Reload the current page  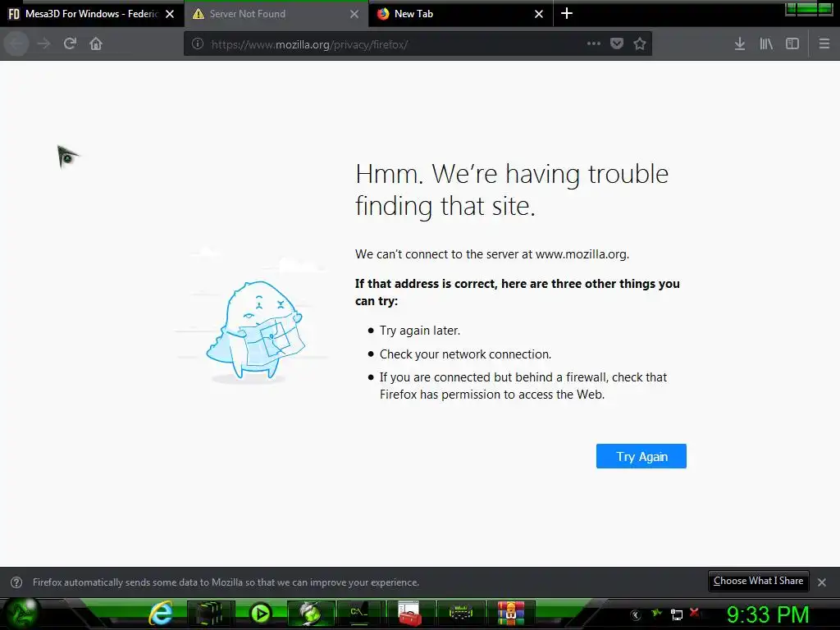click(x=70, y=43)
